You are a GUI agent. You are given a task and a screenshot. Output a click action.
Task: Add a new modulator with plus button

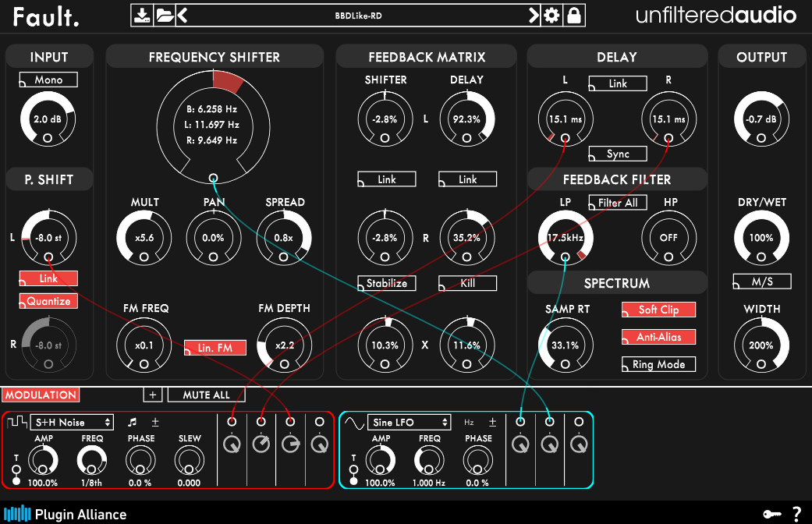click(x=153, y=395)
